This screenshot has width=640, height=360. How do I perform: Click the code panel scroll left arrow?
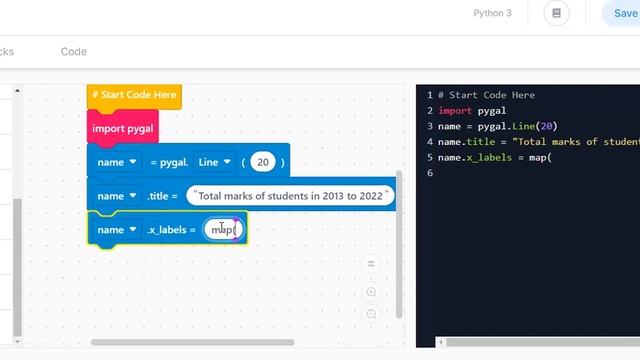[x=441, y=342]
